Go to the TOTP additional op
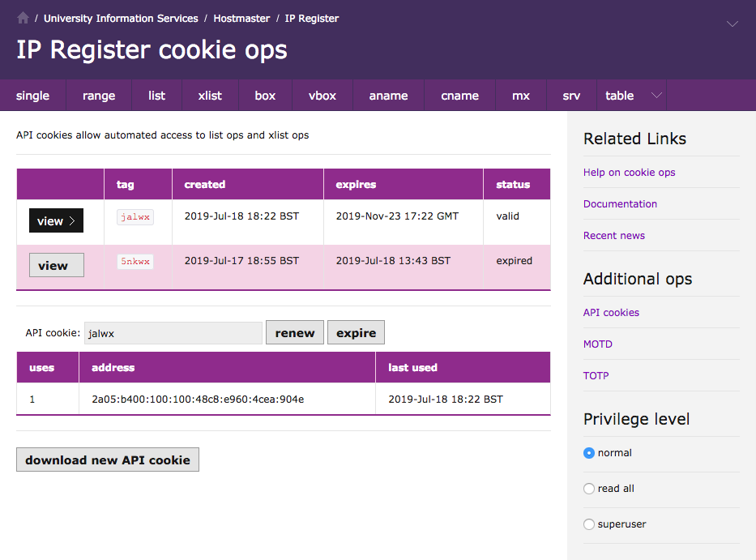756x560 pixels. pos(596,376)
